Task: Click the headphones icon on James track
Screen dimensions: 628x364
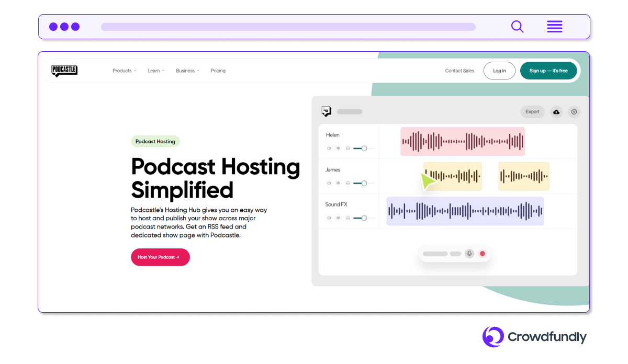Action: pos(347,183)
